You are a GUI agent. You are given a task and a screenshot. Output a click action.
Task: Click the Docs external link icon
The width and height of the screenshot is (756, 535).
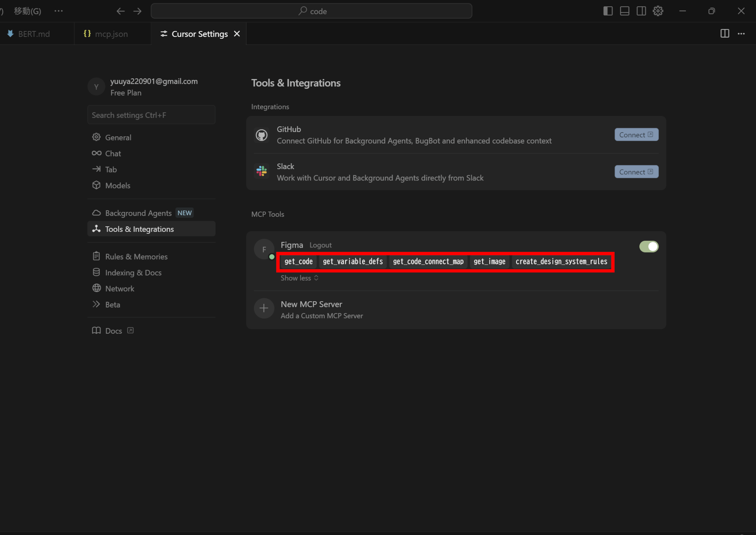130,330
